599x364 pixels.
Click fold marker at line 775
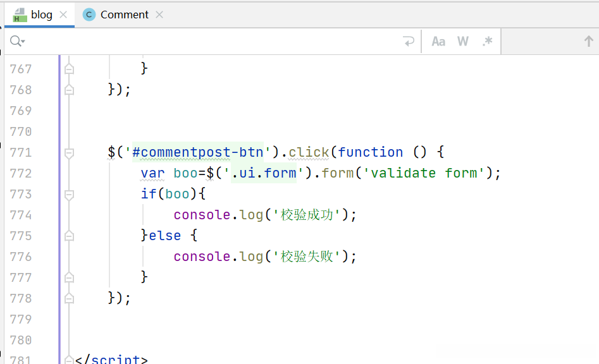click(69, 236)
